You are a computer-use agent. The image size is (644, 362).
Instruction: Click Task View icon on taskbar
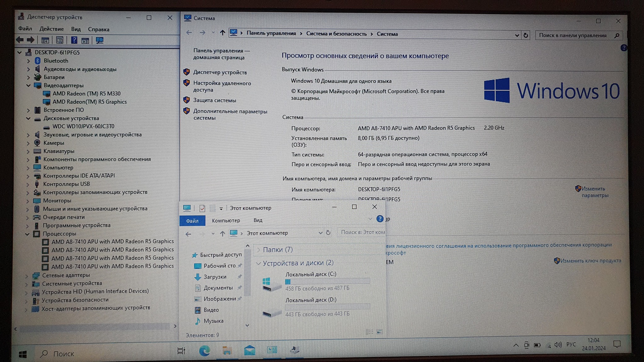pyautogui.click(x=181, y=351)
